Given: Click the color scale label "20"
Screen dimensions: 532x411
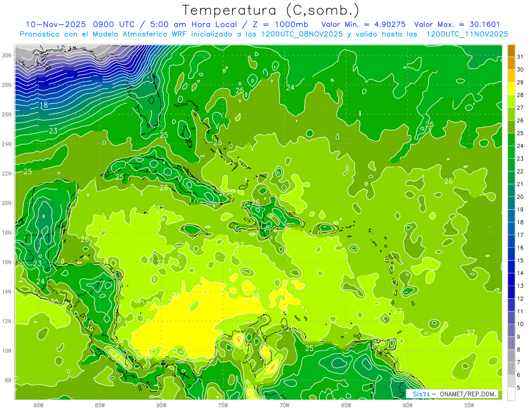Looking at the screenshot, I should [x=520, y=197].
